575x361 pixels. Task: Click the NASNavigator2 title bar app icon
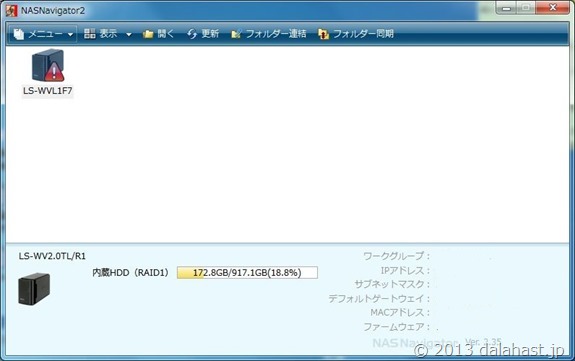coord(11,11)
